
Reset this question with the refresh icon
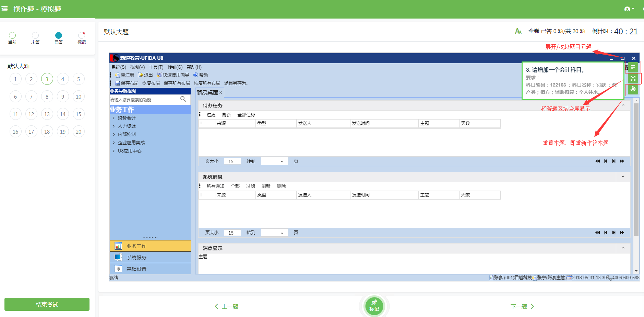pyautogui.click(x=633, y=89)
